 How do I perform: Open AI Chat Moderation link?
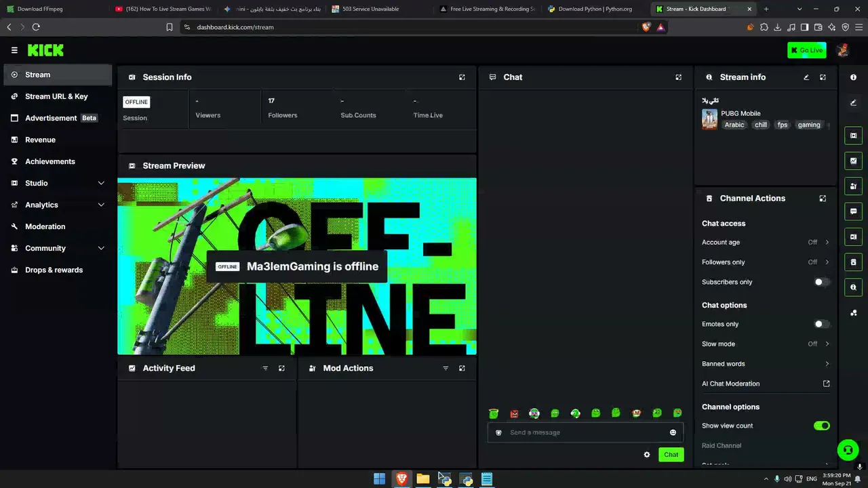tap(766, 384)
